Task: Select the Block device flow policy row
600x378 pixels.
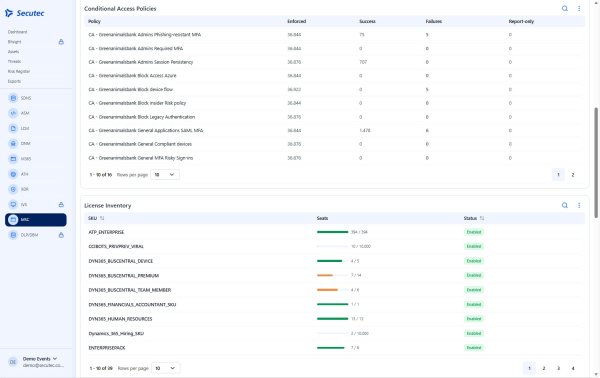Action: click(334, 89)
